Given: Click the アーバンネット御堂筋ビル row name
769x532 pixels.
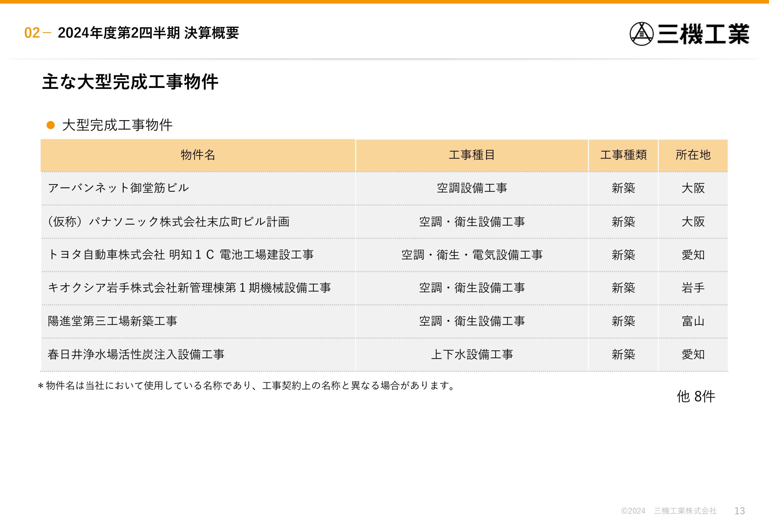Looking at the screenshot, I should (x=118, y=188).
